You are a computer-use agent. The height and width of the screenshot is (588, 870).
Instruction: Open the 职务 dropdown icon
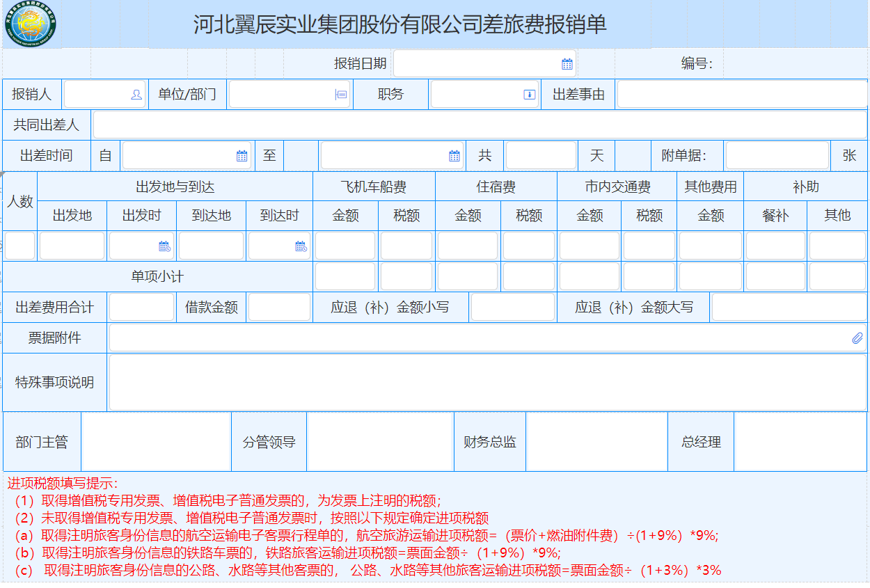coord(529,95)
